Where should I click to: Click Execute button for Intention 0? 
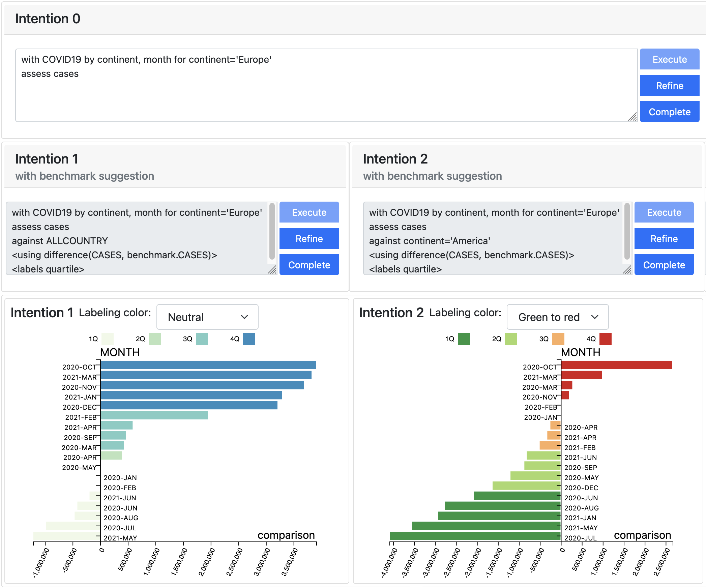[x=669, y=59]
